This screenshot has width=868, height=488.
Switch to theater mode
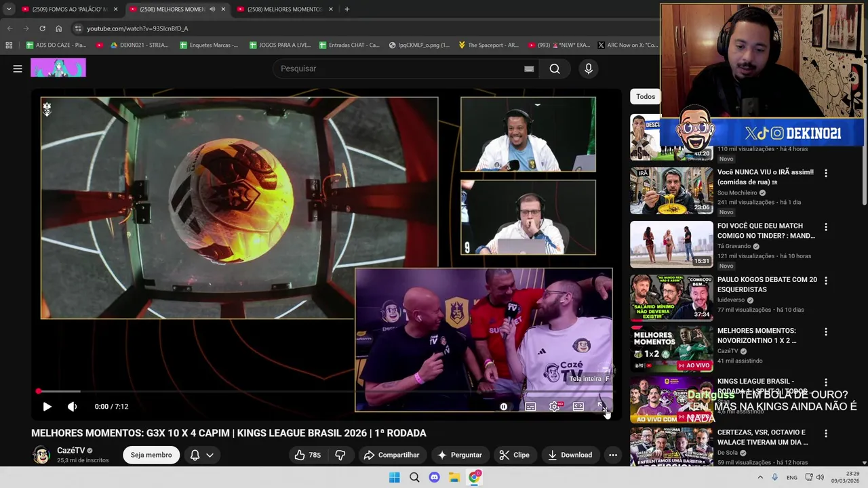coord(578,407)
